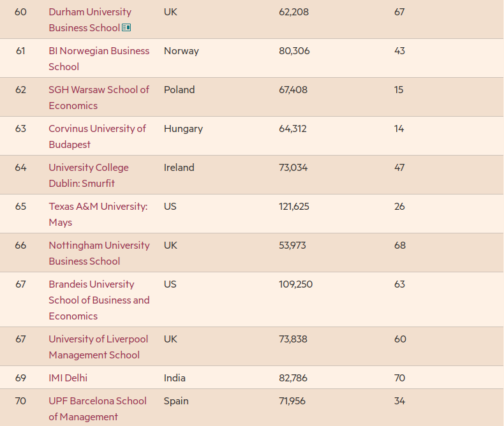The height and width of the screenshot is (426, 504).
Task: Open UPF Barcelona School of Management link
Action: (98, 409)
